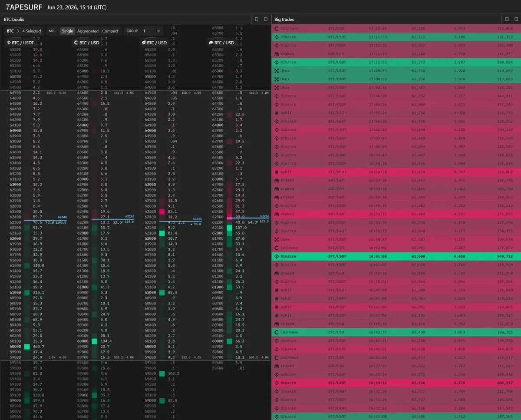Click Okex icon on the 17:08:34 trade

point(276,88)
